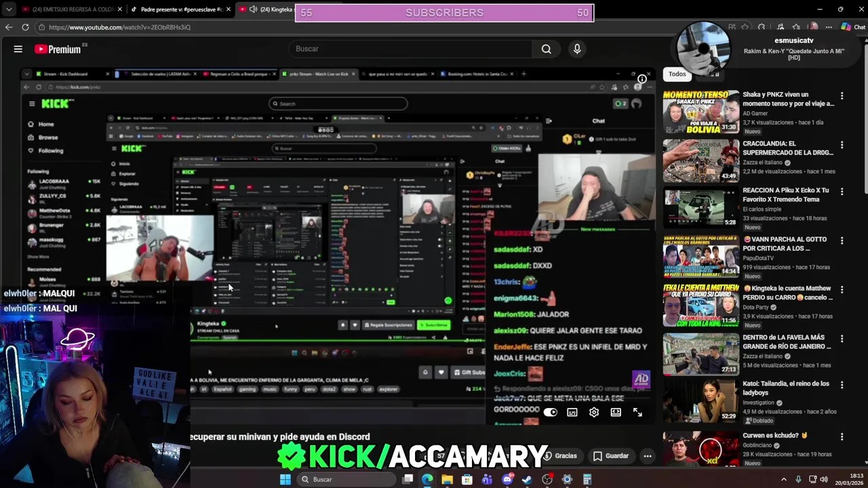Open Task View from the taskbar
Image resolution: width=868 pixels, height=488 pixels.
point(408,479)
